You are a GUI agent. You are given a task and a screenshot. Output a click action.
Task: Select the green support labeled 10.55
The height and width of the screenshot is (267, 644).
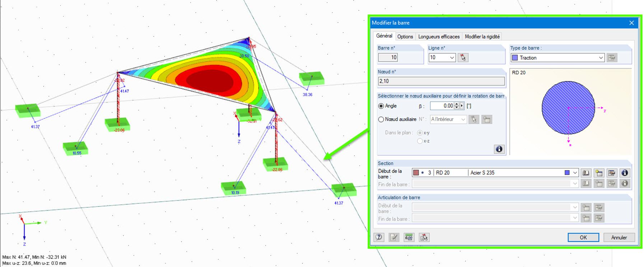(x=75, y=148)
